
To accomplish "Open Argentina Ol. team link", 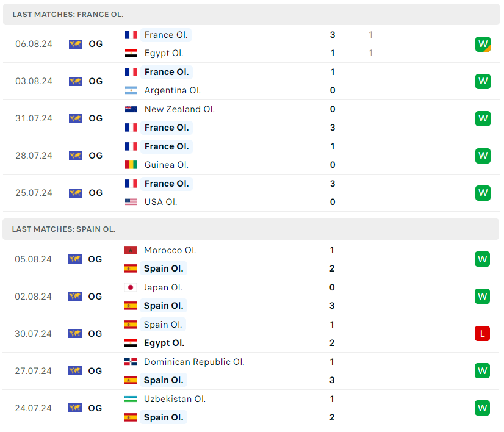I will 173,90.
